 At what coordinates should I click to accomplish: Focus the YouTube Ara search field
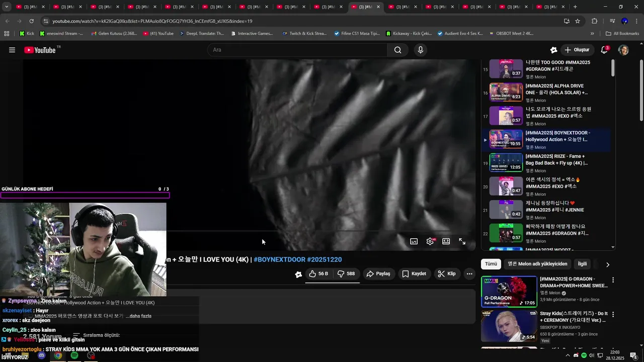pyautogui.click(x=297, y=50)
